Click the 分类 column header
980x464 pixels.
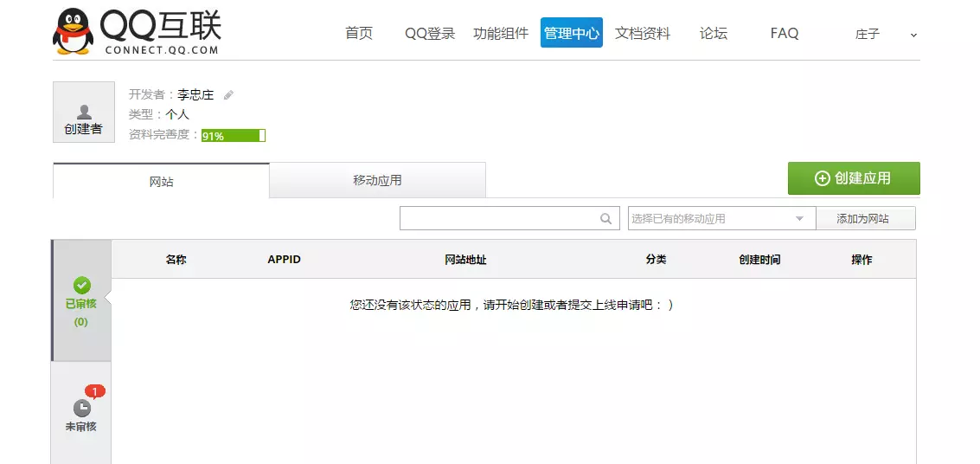tap(657, 260)
